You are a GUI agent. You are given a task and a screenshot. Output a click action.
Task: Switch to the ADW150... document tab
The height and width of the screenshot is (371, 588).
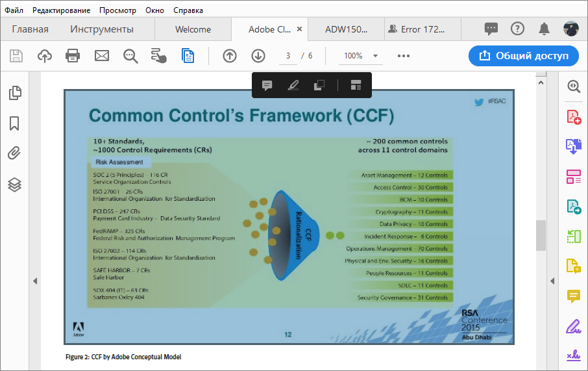point(346,29)
